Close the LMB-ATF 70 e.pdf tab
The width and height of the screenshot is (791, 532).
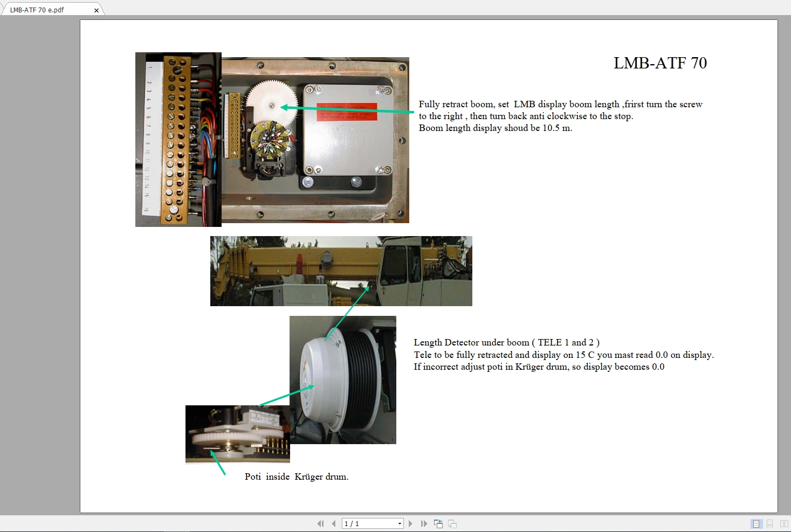click(x=97, y=9)
